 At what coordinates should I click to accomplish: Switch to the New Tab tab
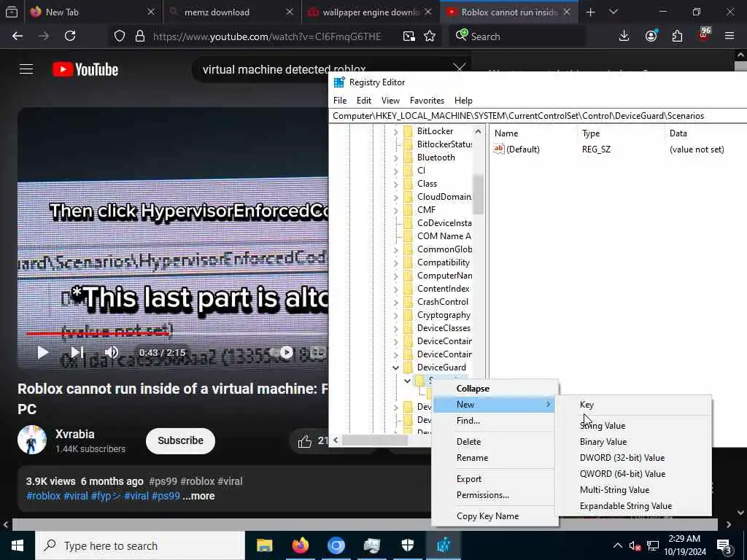[92, 12]
